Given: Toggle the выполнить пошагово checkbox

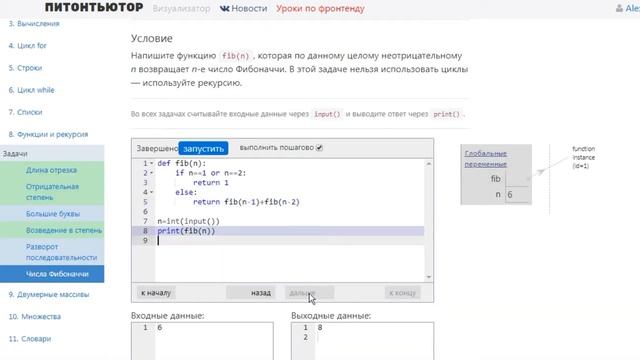Looking at the screenshot, I should coord(319,148).
